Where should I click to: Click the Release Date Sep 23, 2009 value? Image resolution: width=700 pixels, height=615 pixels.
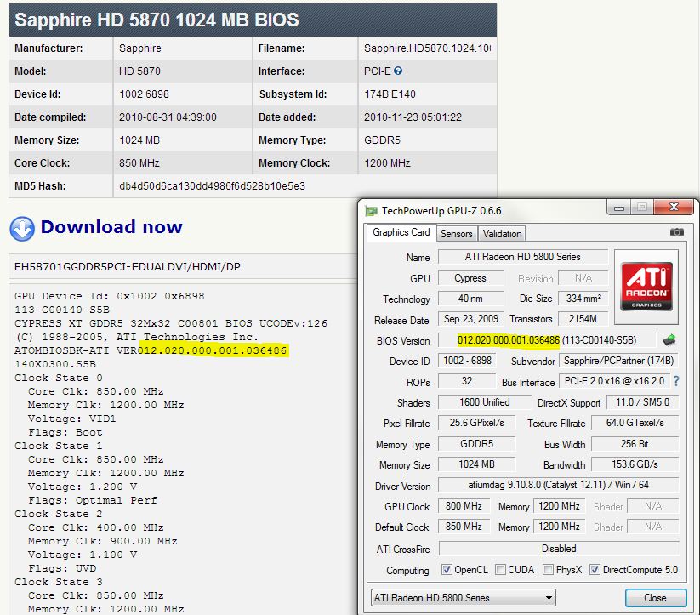[471, 319]
